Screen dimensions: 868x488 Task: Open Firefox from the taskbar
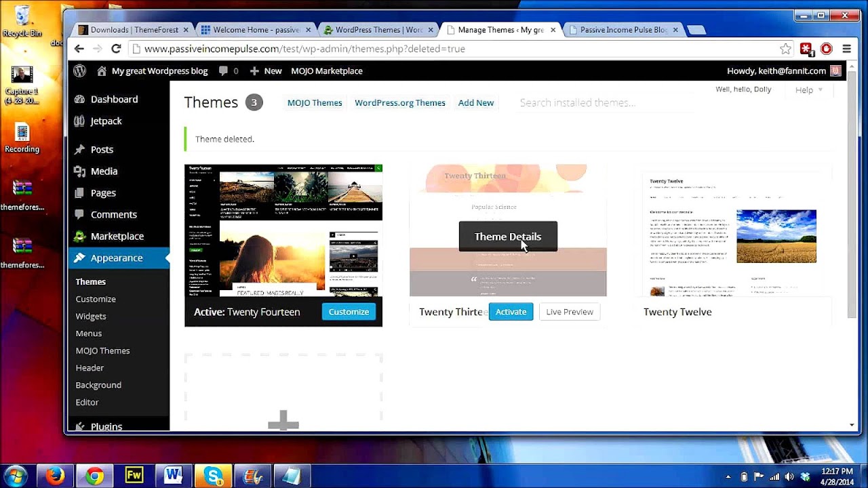pos(55,476)
